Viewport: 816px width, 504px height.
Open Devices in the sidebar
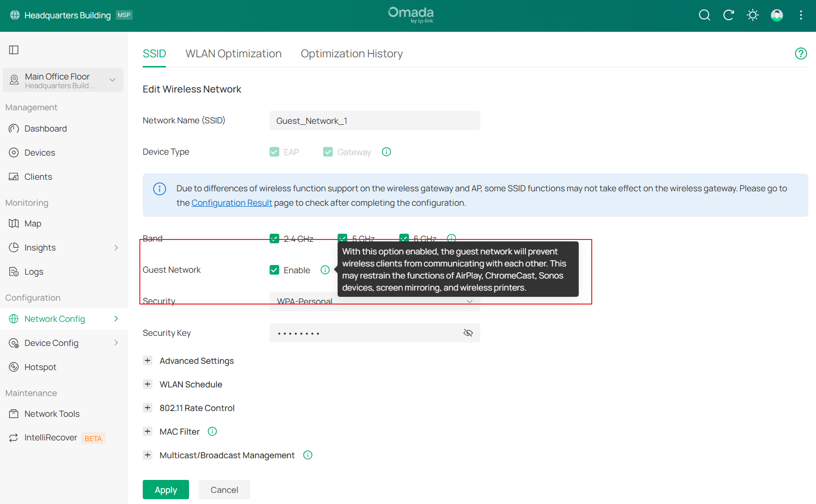coord(40,153)
